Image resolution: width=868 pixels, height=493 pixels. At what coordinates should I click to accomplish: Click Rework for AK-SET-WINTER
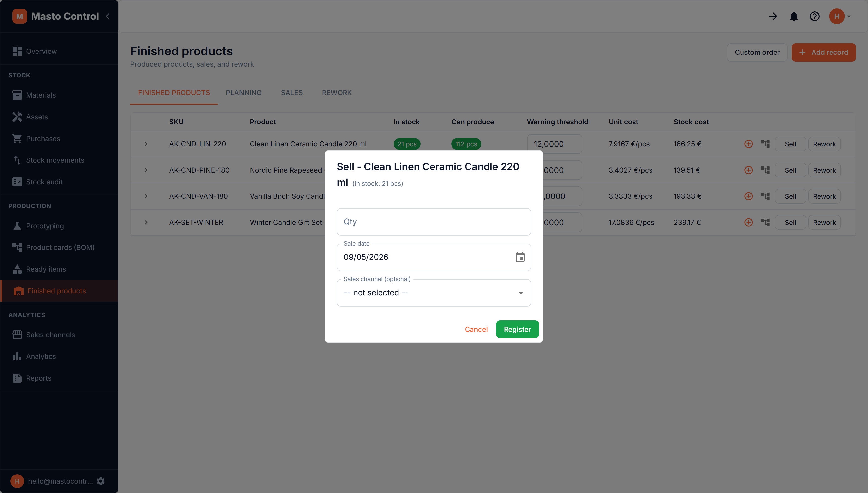[824, 222]
